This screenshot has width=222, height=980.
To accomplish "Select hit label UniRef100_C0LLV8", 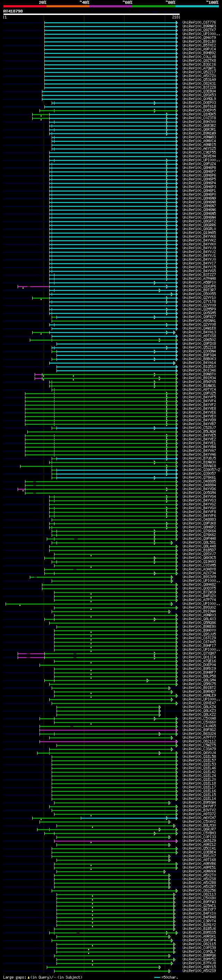I will pyautogui.click(x=199, y=57).
